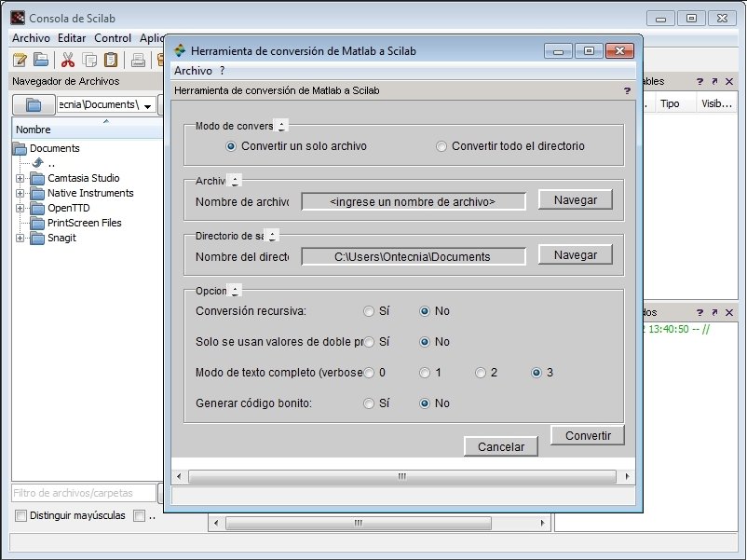Close the command history panel

coord(729,313)
